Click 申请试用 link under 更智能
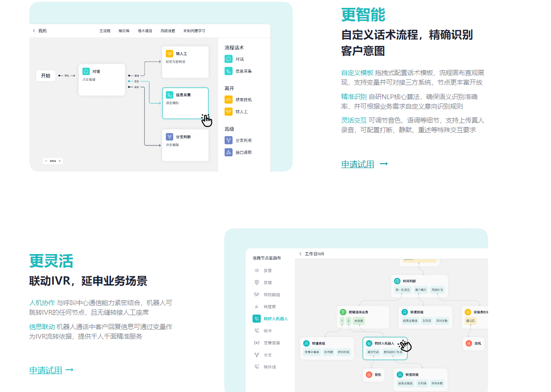Image resolution: width=551 pixels, height=392 pixels. click(x=357, y=165)
